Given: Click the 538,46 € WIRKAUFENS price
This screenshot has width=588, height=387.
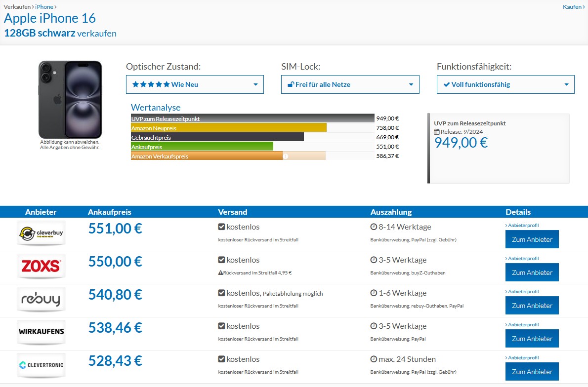Looking at the screenshot, I should [115, 327].
